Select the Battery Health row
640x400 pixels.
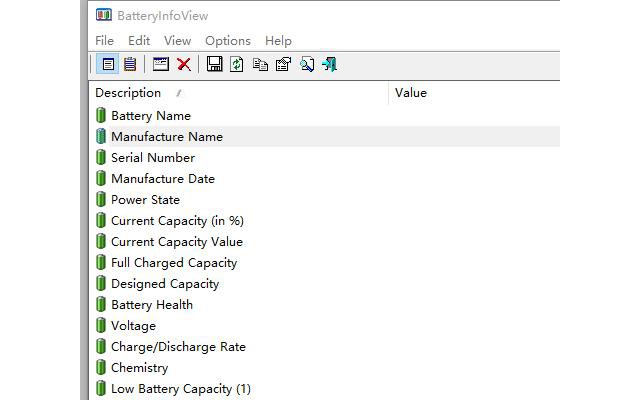coord(324,304)
